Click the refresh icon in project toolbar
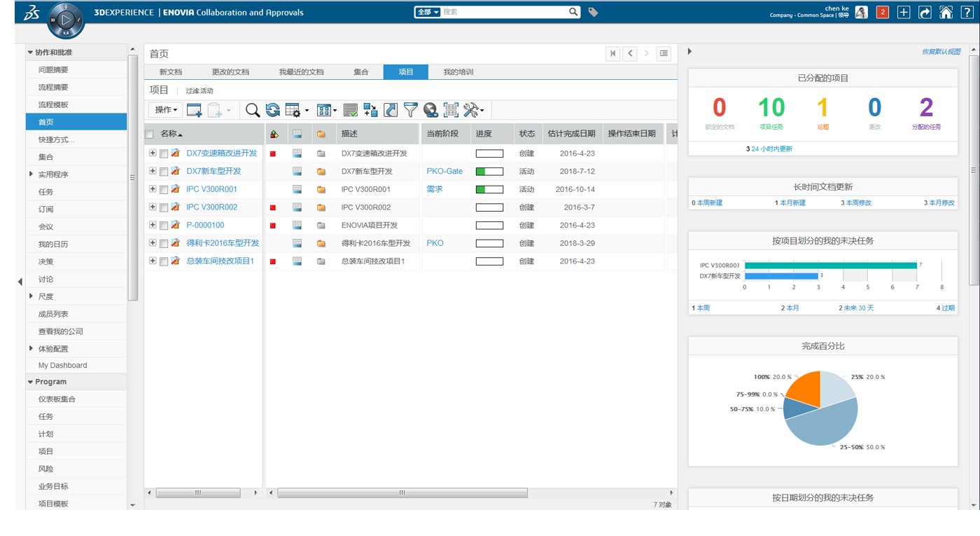This screenshot has height=536, width=980. click(272, 110)
